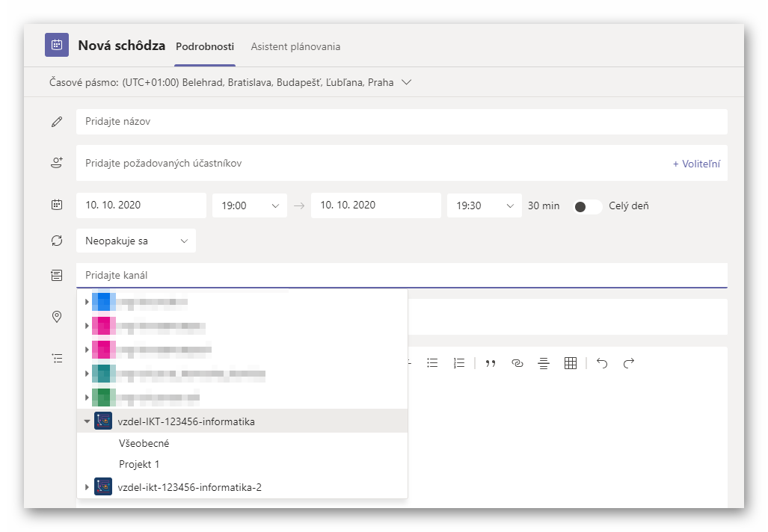Redo the last edit
Viewport: 768px width, 532px height.
[x=629, y=363]
